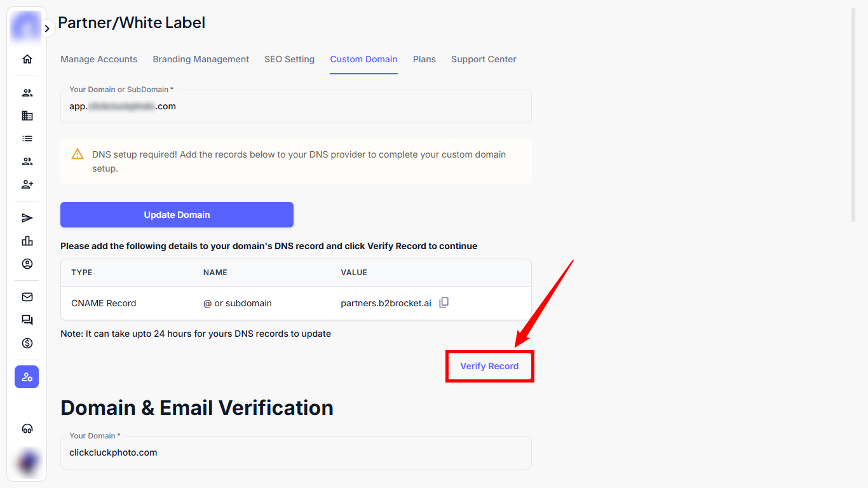Switch to the Manage Accounts tab

tap(98, 59)
